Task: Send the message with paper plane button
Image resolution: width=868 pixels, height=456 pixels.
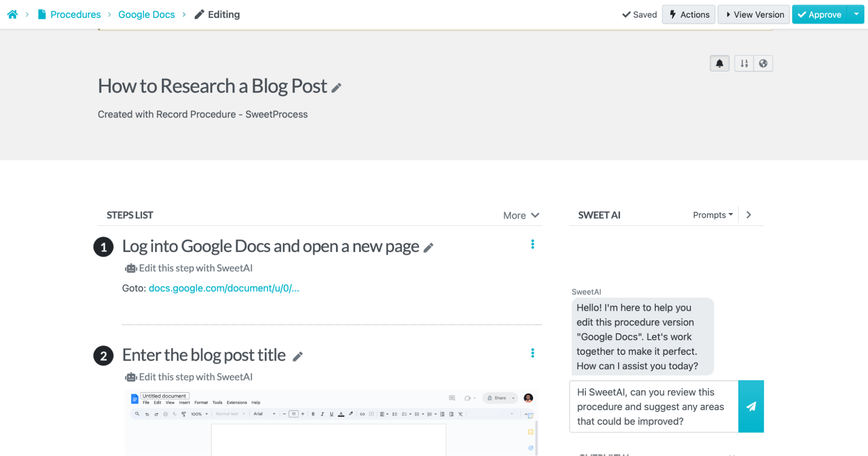Action: click(x=751, y=407)
